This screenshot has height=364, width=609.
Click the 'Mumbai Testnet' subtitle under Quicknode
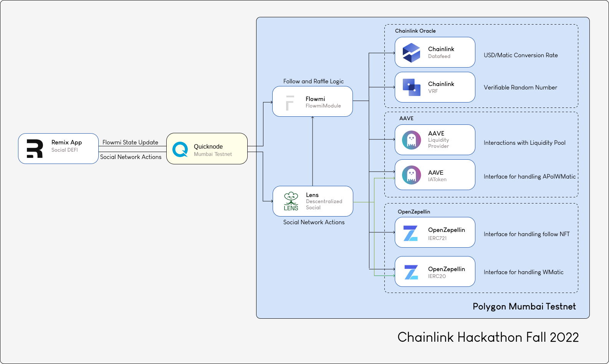click(x=213, y=154)
